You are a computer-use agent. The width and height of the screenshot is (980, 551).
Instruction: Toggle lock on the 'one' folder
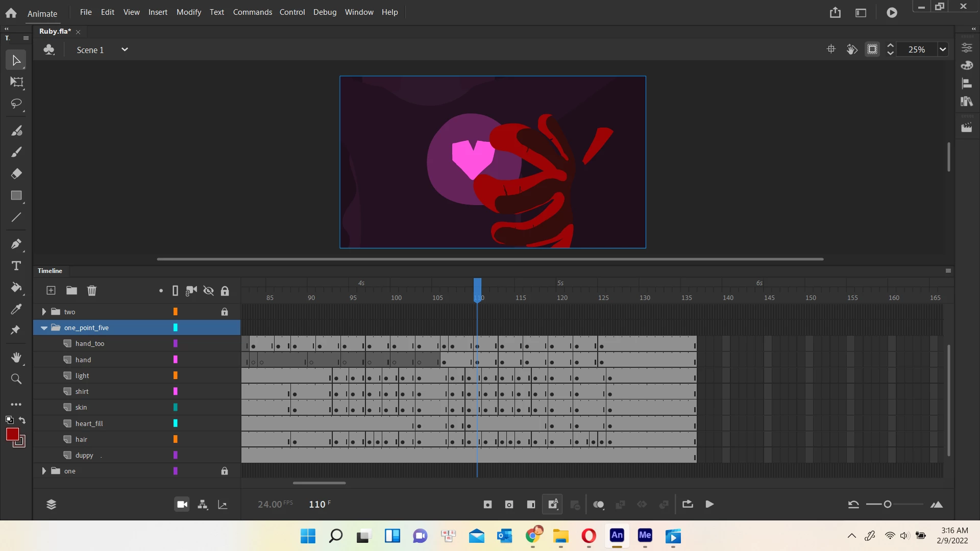tap(225, 471)
